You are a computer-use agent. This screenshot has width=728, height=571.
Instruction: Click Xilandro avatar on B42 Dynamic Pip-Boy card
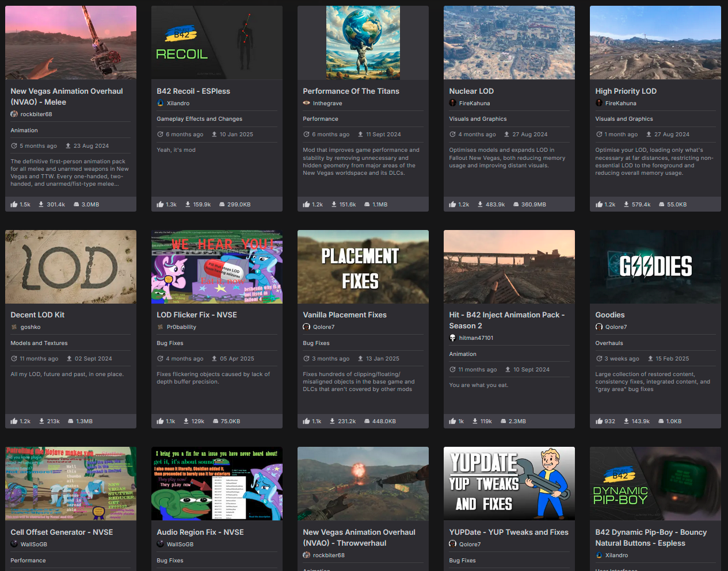[599, 555]
